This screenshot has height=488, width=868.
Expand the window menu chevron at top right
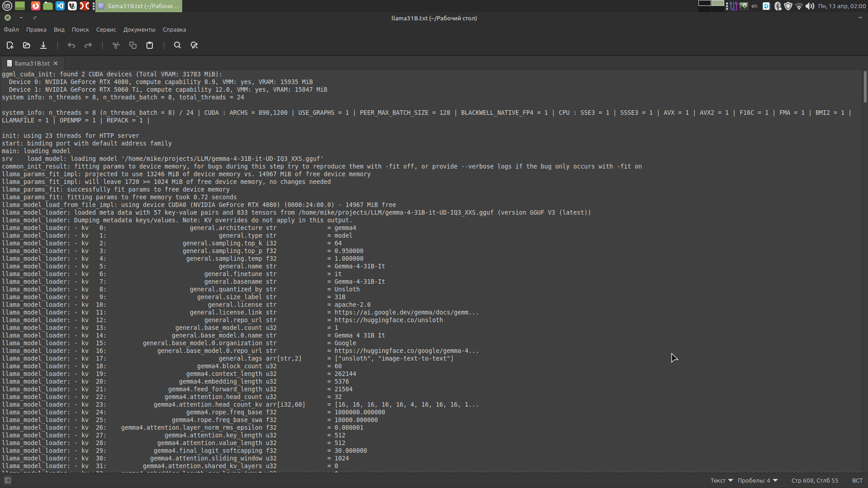point(860,18)
